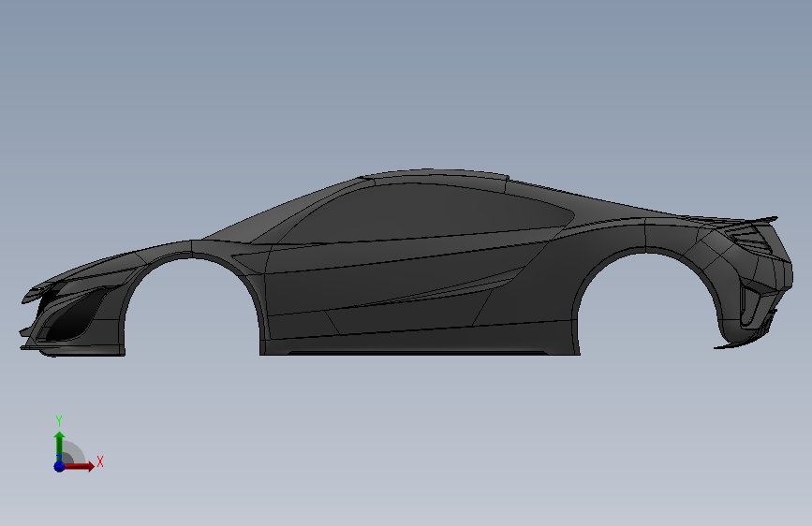Viewport: 812px width, 526px height.
Task: Select the car door panel surface
Action: (x=393, y=282)
